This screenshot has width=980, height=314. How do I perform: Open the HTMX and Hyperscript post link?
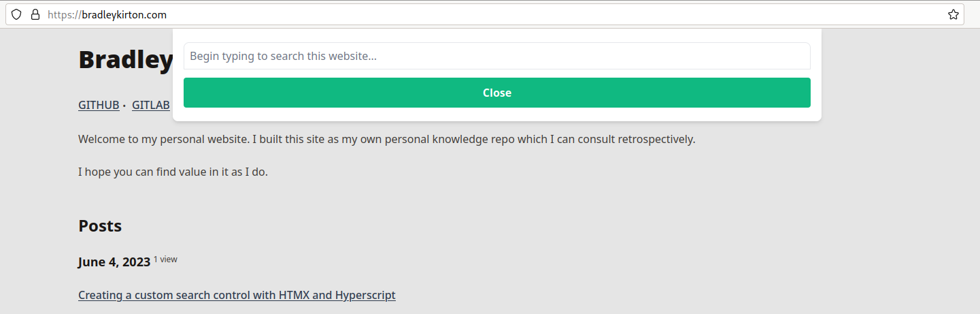pos(237,295)
